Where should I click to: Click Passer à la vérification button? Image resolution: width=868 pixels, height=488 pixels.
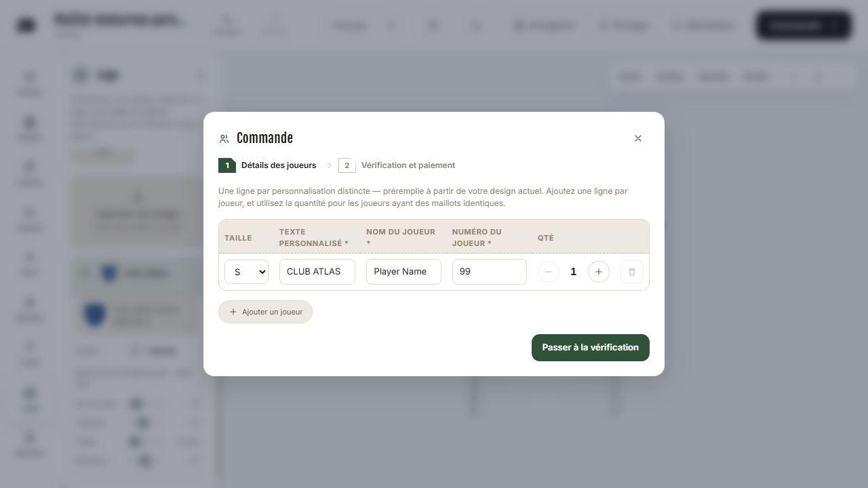click(x=590, y=348)
